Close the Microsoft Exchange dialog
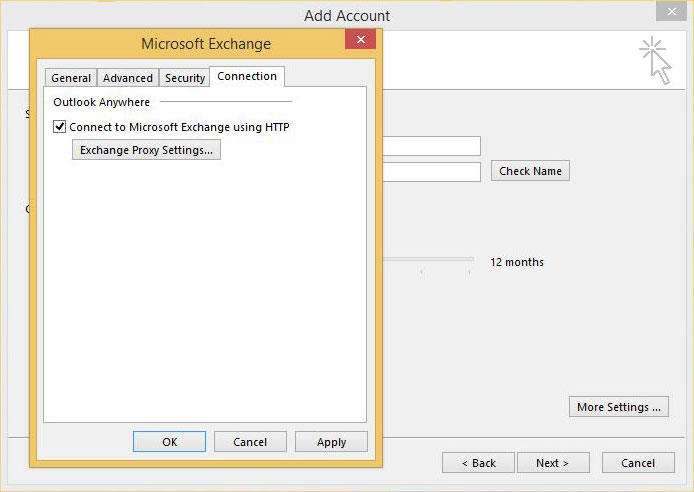 361,39
